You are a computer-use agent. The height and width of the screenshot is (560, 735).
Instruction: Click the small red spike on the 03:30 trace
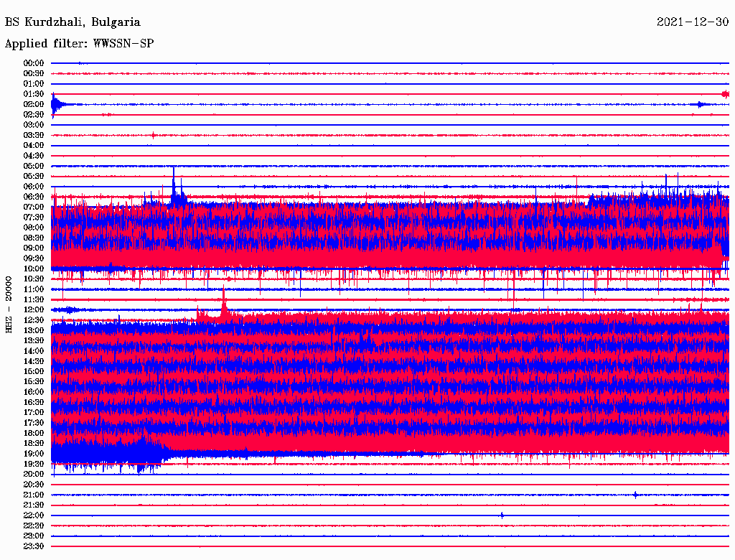pyautogui.click(x=153, y=136)
